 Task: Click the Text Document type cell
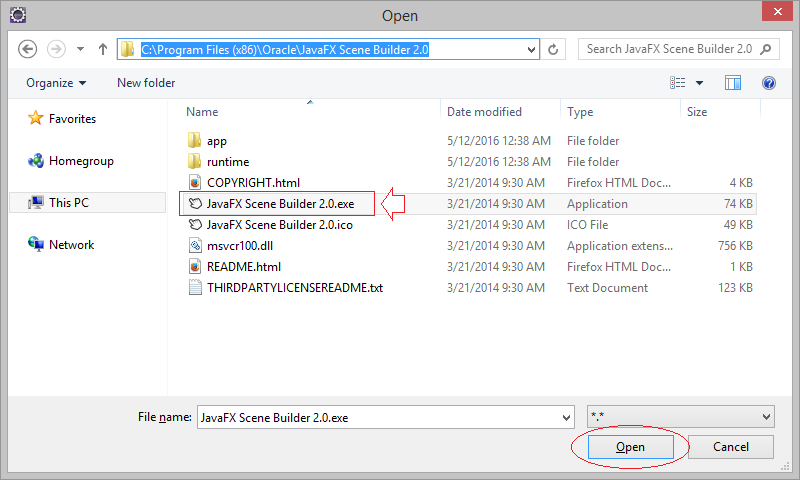607,288
